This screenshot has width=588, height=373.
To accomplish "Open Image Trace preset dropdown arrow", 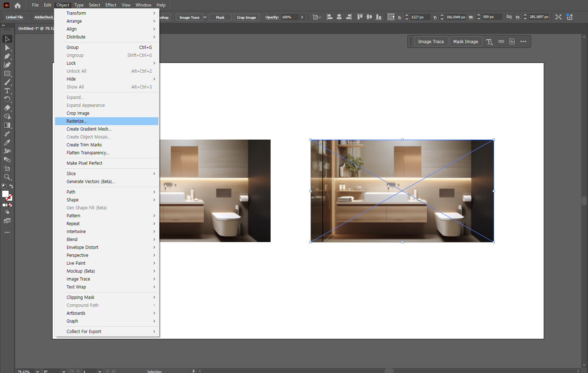I will coord(205,17).
